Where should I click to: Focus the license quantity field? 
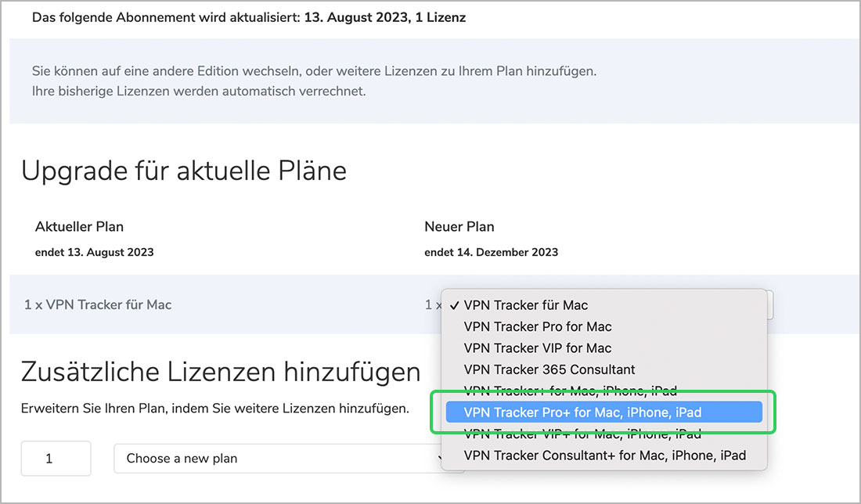coord(56,459)
